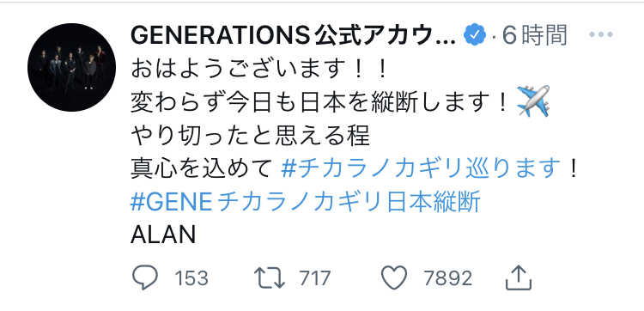Open the GENERATIONS group profile picture

pyautogui.click(x=72, y=67)
